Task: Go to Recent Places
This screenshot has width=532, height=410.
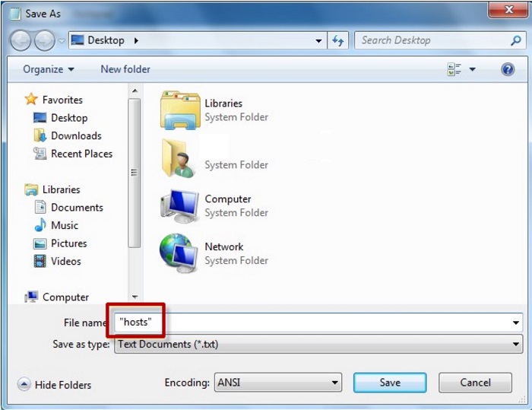Action: coord(81,154)
